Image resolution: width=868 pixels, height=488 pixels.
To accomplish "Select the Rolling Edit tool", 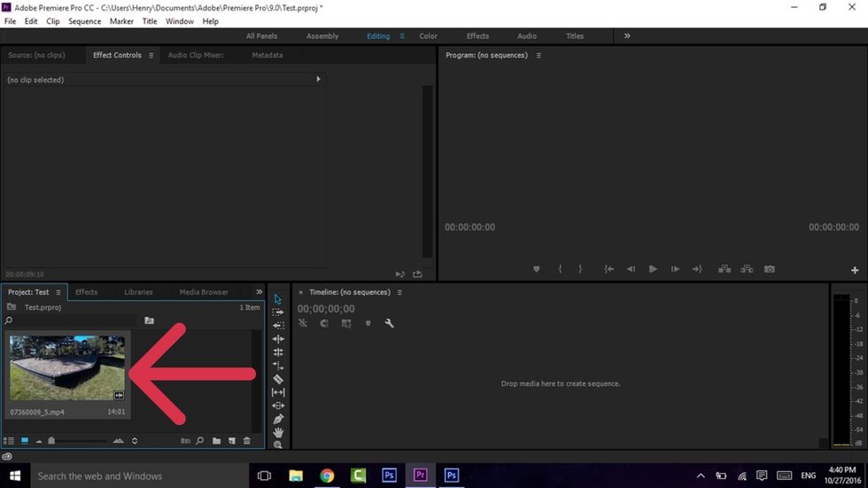I will [278, 352].
